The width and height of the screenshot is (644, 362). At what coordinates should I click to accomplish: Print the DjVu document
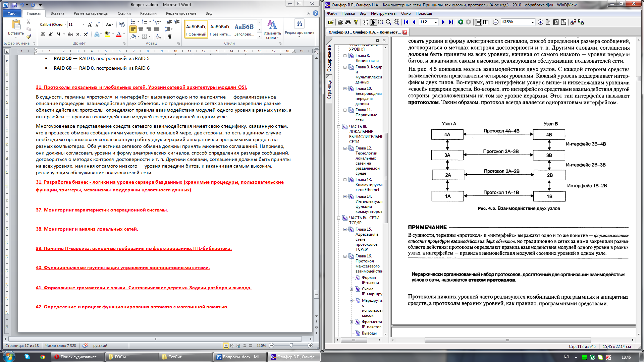point(340,22)
